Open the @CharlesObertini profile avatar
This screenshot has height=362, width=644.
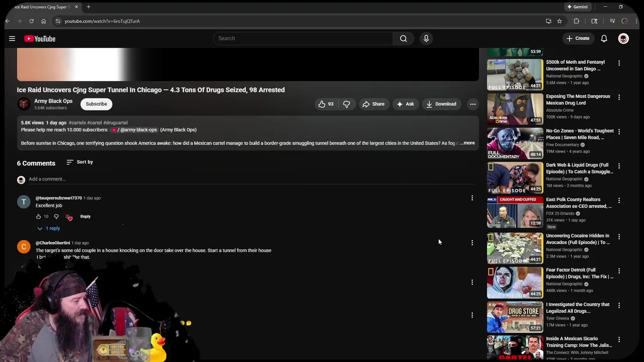(x=24, y=247)
